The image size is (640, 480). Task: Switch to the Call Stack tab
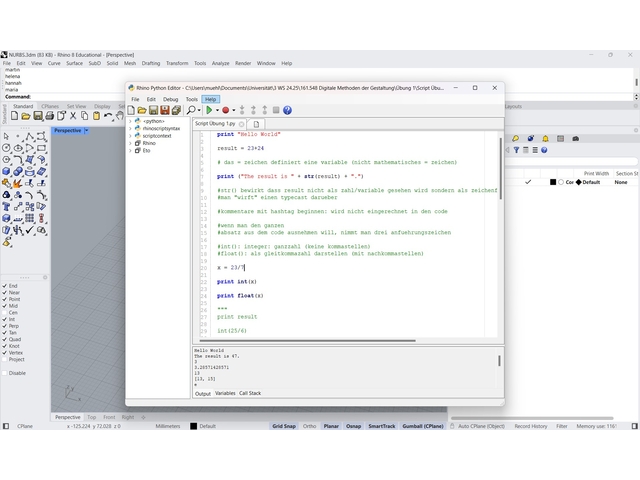250,393
